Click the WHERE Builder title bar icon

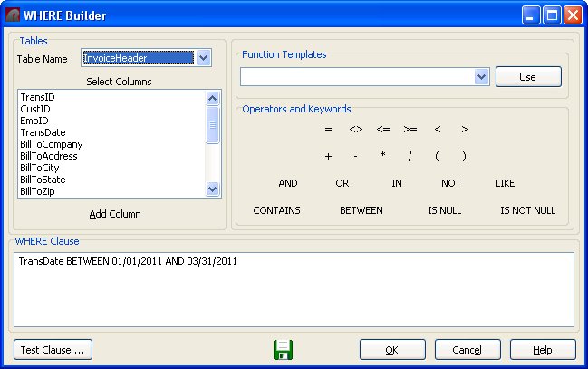click(x=14, y=15)
